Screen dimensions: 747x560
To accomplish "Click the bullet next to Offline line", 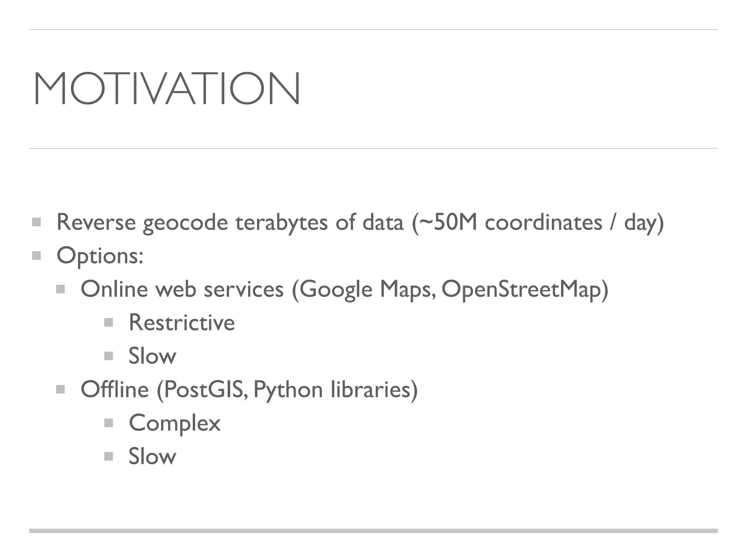I will [61, 390].
